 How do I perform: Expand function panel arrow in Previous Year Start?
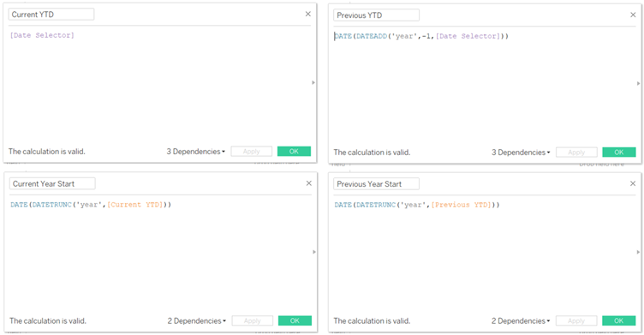pyautogui.click(x=638, y=252)
